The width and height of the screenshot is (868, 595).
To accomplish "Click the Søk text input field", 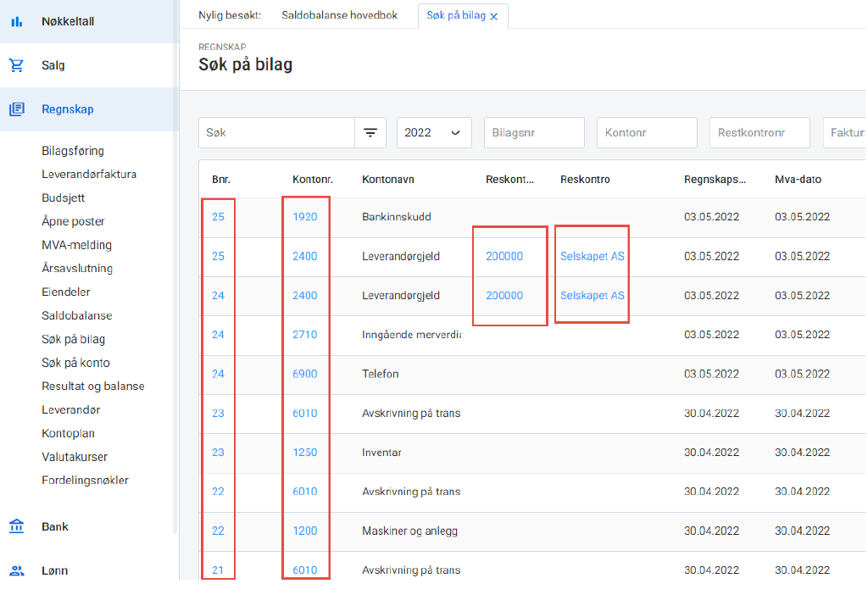I will pos(276,133).
